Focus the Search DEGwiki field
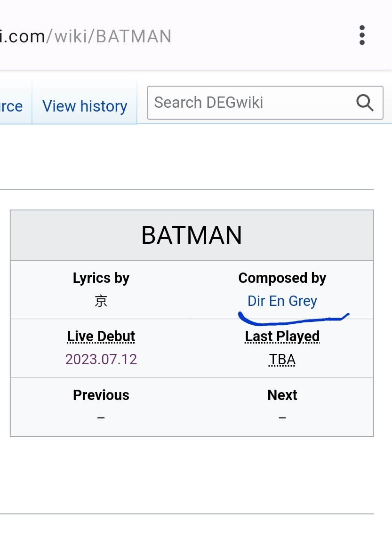 [265, 103]
